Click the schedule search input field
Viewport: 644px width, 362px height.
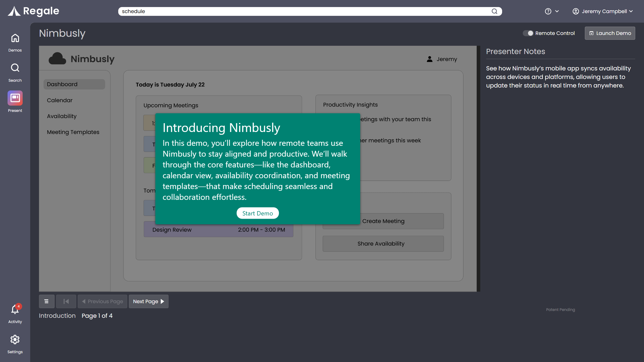coord(277,11)
